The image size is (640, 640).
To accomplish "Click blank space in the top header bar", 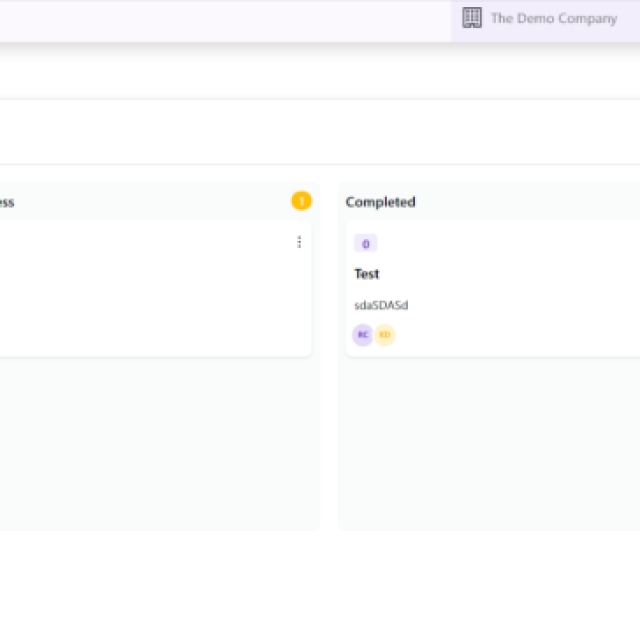I will coord(224,20).
